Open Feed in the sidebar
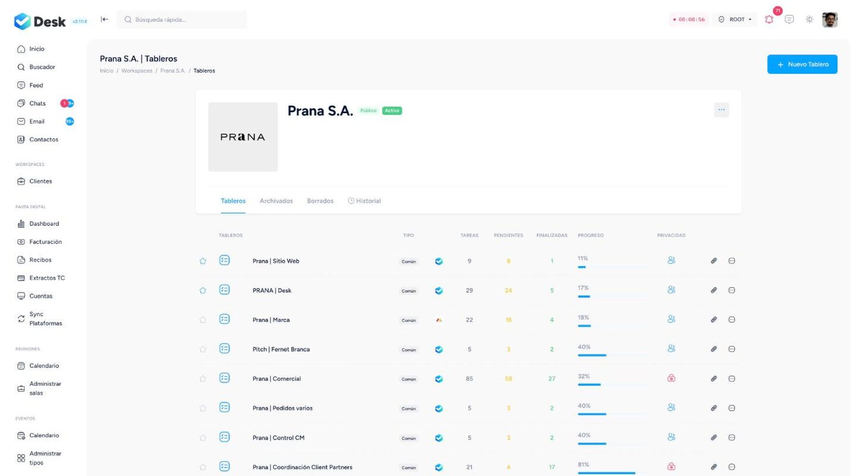The image size is (868, 476). pyautogui.click(x=36, y=85)
